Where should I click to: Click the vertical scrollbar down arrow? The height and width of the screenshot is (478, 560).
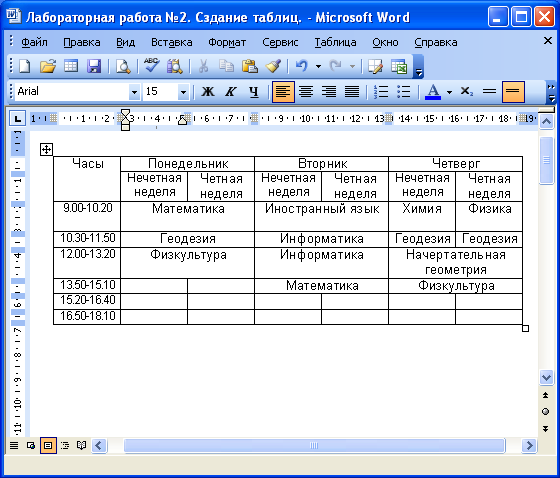546,377
